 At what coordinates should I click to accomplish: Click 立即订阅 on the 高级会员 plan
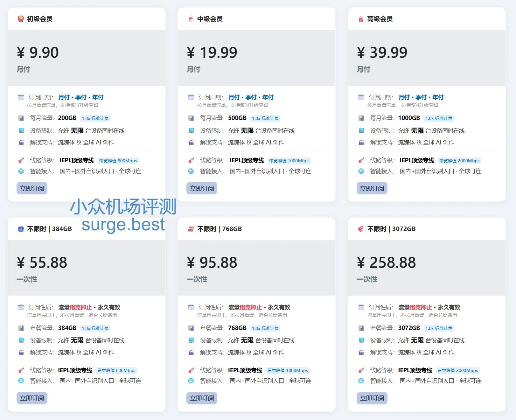click(372, 188)
